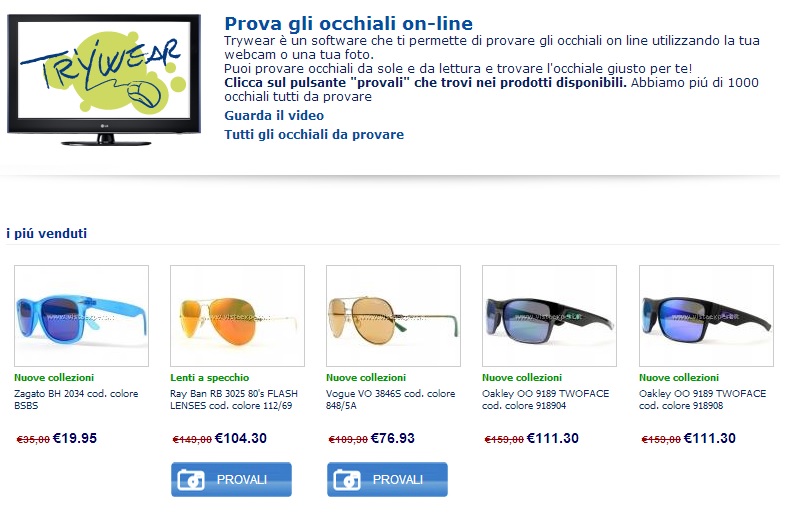View the Oakley TWOFACE 918908 sunglasses image
Screen dimensions: 785x516
706,315
